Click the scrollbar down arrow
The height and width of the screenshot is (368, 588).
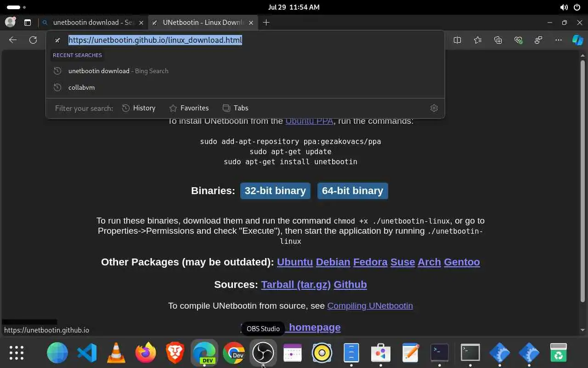click(582, 330)
